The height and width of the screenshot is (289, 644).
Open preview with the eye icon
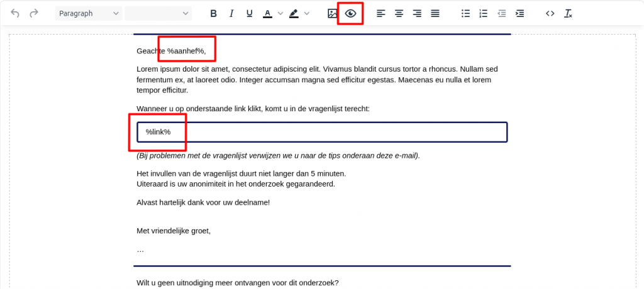point(350,14)
